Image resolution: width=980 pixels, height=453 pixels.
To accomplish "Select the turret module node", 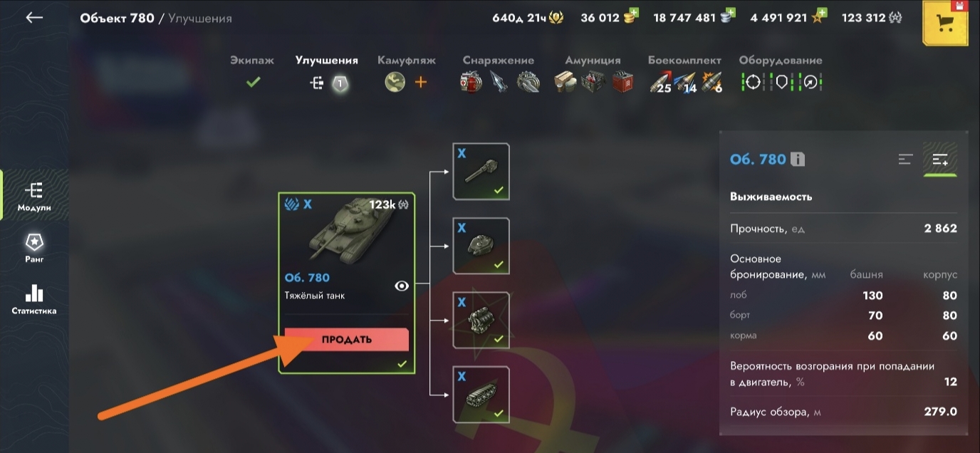I will click(481, 246).
